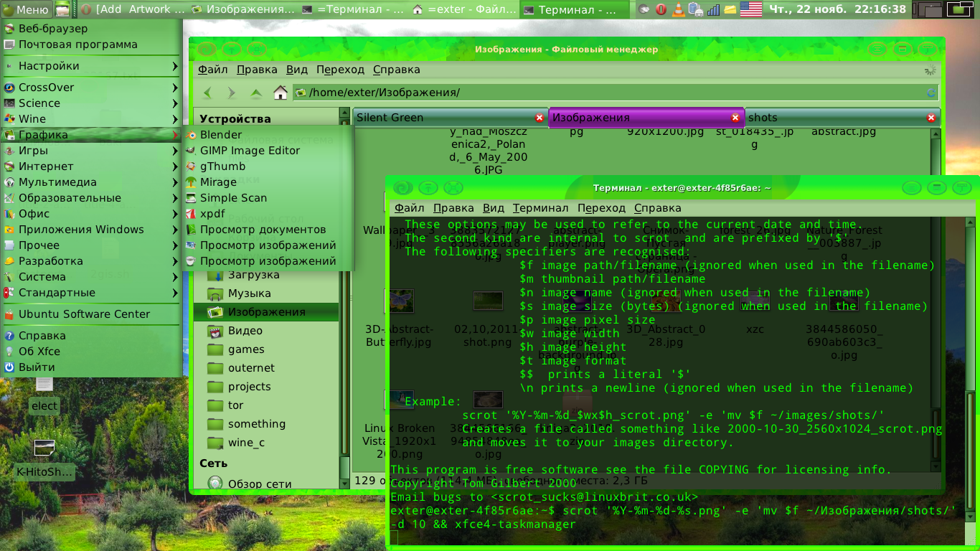Show the desktop using the panel icon next to Меню
The height and width of the screenshot is (551, 980).
63,9
